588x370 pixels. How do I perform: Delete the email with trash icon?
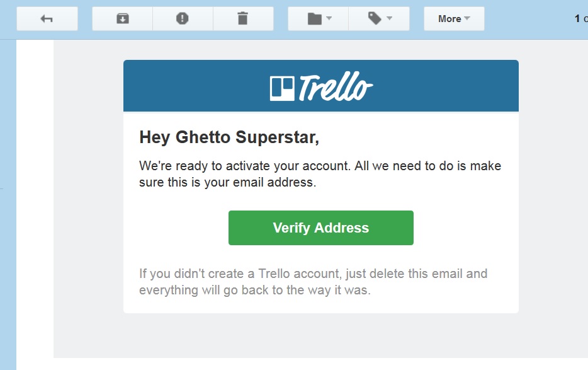coord(242,19)
